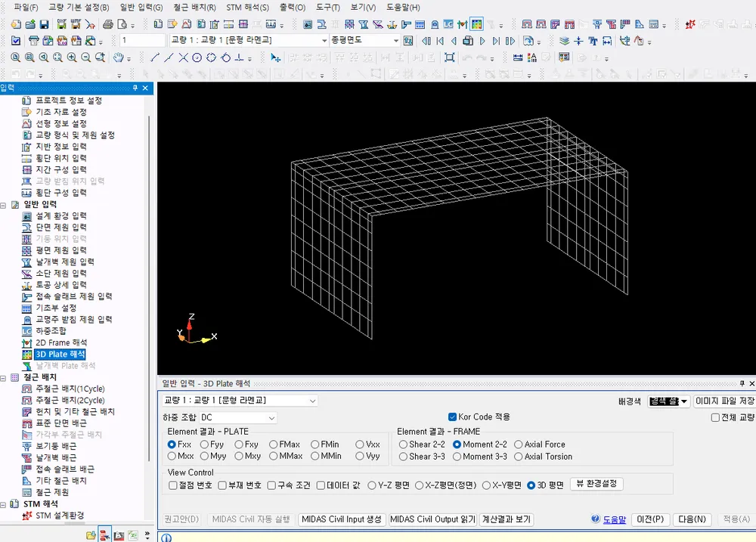Click the Text style icon

pos(593,41)
